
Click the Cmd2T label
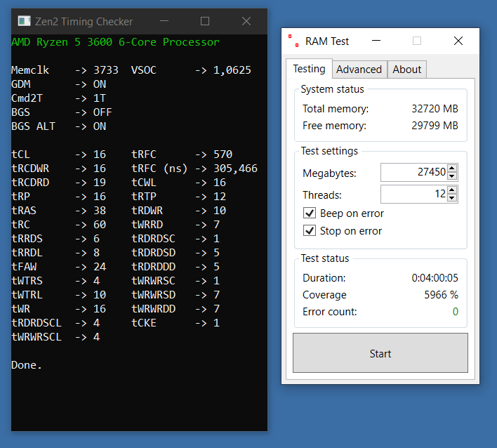coord(27,98)
